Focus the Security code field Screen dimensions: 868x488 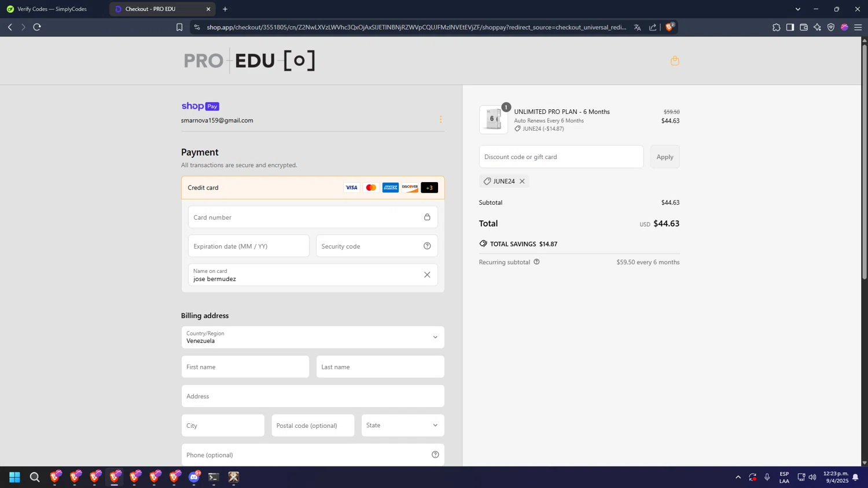pos(377,246)
